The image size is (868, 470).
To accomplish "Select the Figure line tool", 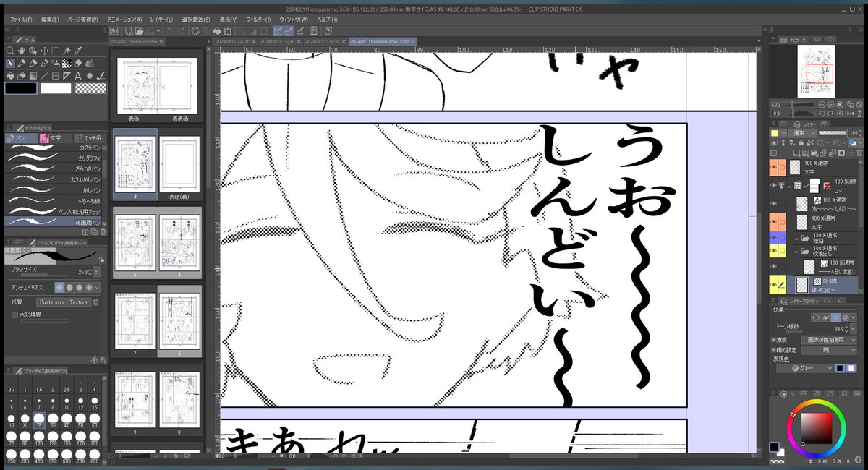I will (x=44, y=76).
